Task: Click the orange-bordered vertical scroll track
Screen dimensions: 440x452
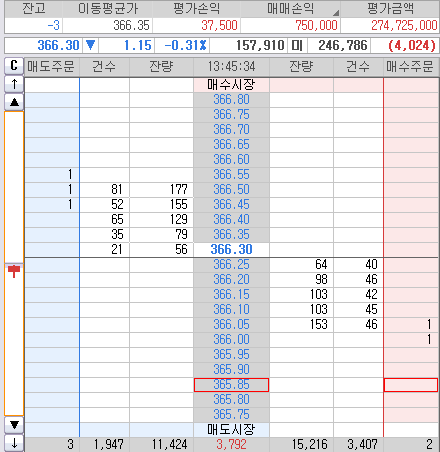Action: (x=14, y=263)
